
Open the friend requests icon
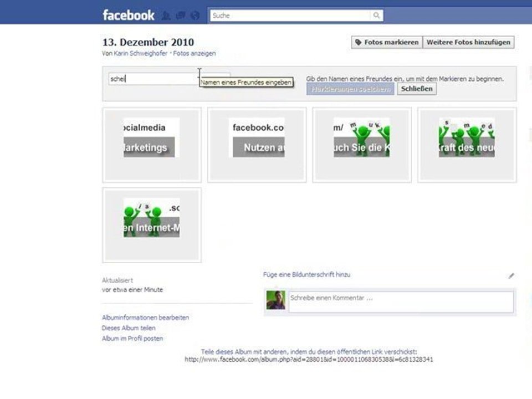[x=166, y=16]
